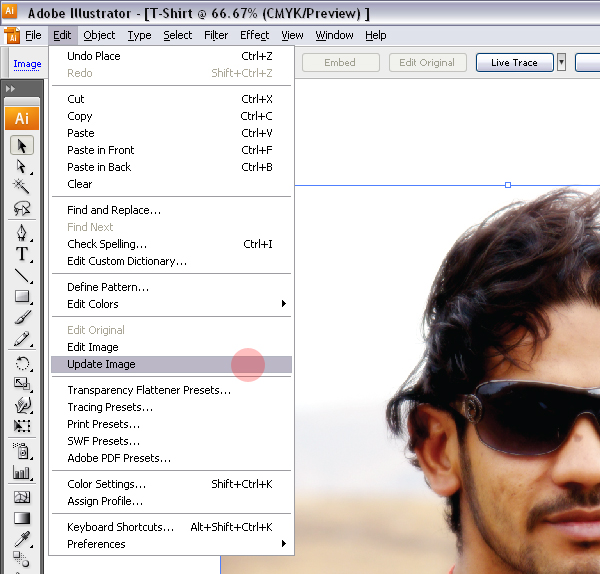Choose Cut from the Edit menu
Viewport: 600px width, 574px height.
171,99
